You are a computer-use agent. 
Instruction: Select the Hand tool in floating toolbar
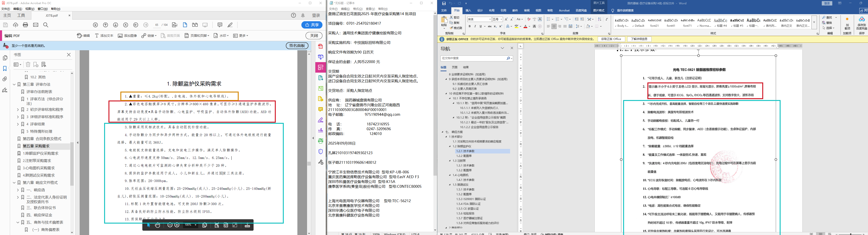click(x=157, y=225)
